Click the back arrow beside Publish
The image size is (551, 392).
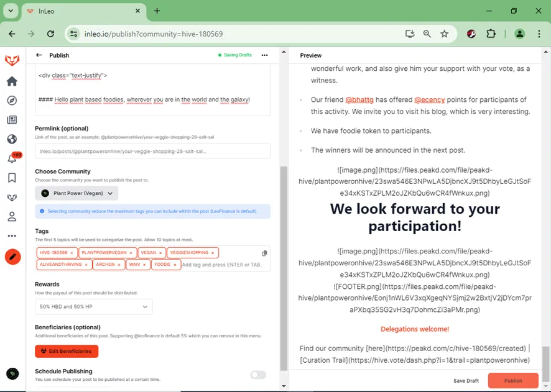[39, 55]
